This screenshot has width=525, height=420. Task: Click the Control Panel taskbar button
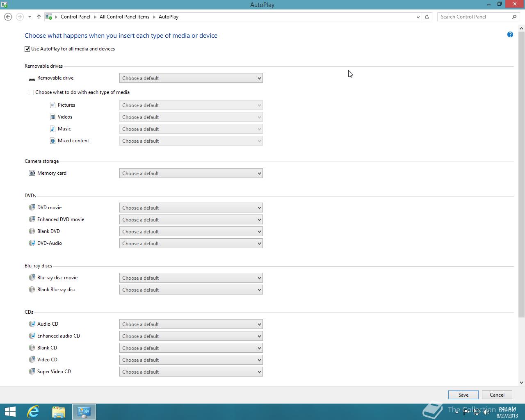click(x=84, y=412)
